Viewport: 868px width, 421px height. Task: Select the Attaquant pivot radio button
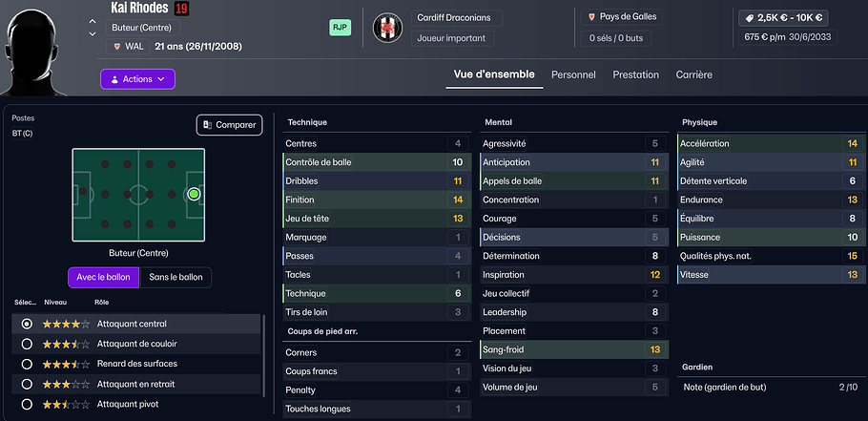(27, 404)
